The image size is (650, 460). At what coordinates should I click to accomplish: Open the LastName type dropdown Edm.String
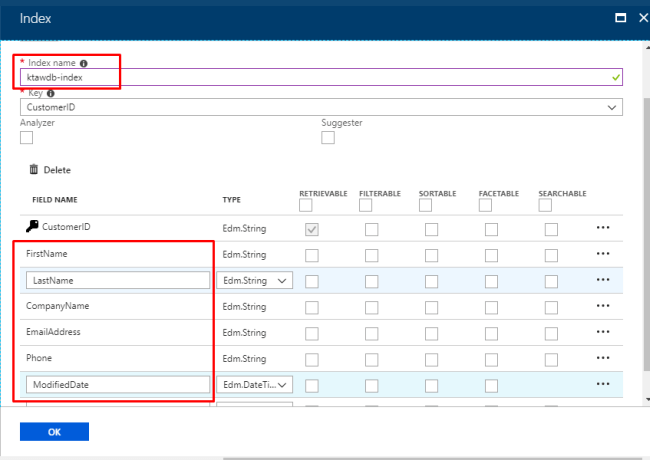pos(255,281)
